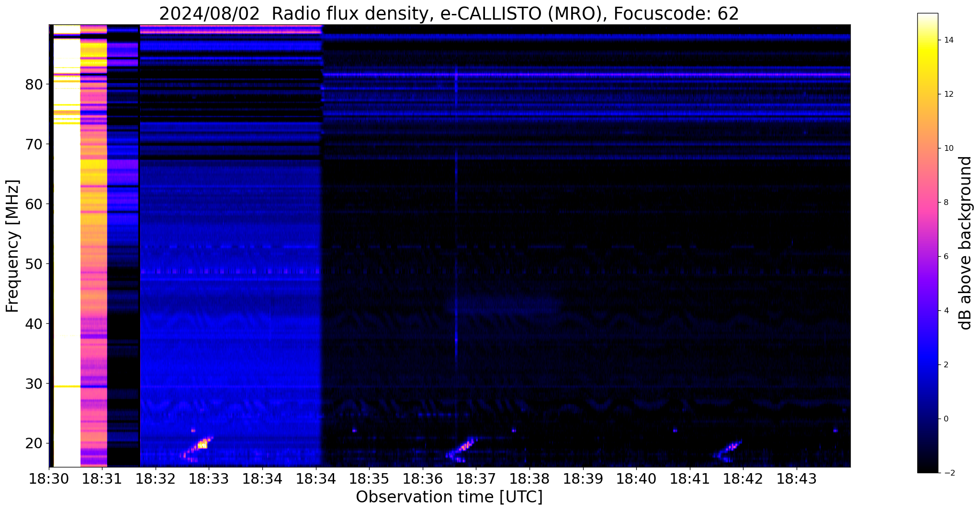
Task: Click the 'Observation time [UTC]' x-axis label
Action: point(449,497)
